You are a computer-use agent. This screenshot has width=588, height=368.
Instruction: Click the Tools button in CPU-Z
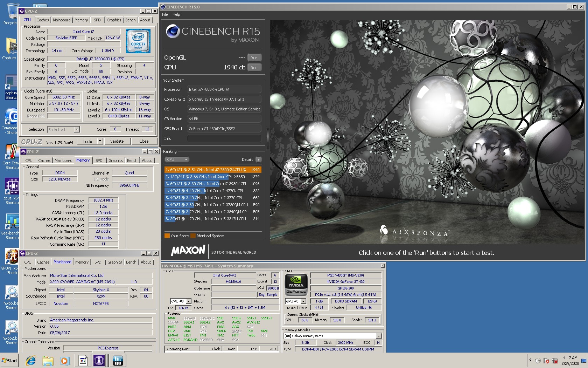[87, 141]
